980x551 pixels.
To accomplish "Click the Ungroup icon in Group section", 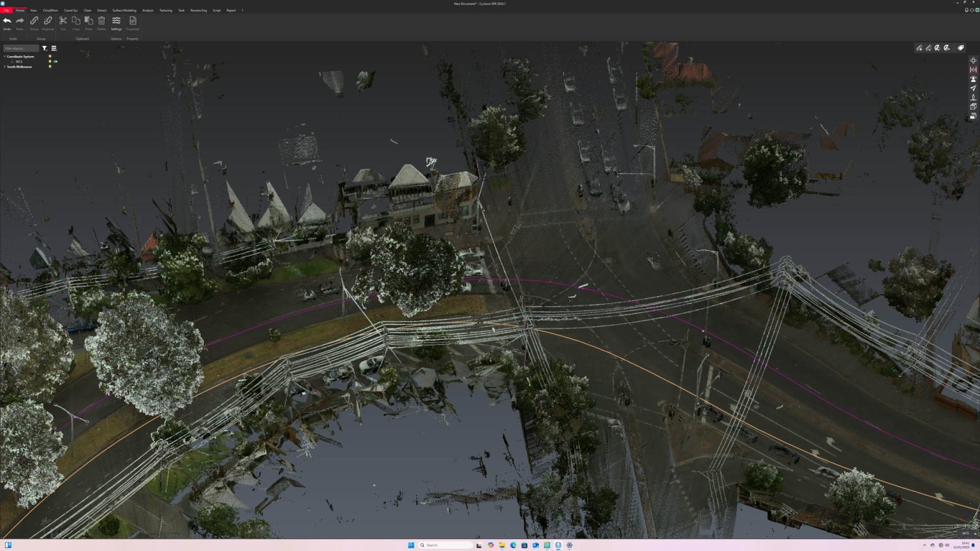I will [x=48, y=21].
